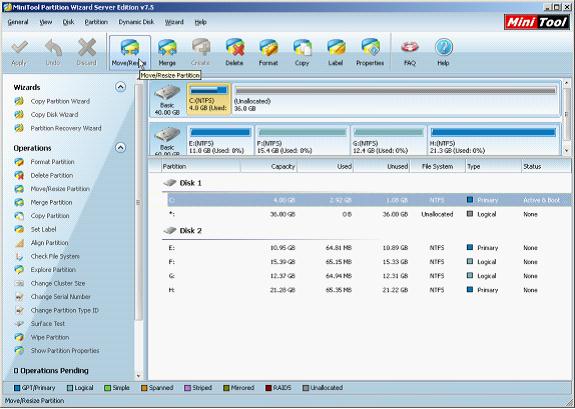Click the Show Partition Properties icon
Screen dimensions: 575x409
pyautogui.click(x=19, y=351)
